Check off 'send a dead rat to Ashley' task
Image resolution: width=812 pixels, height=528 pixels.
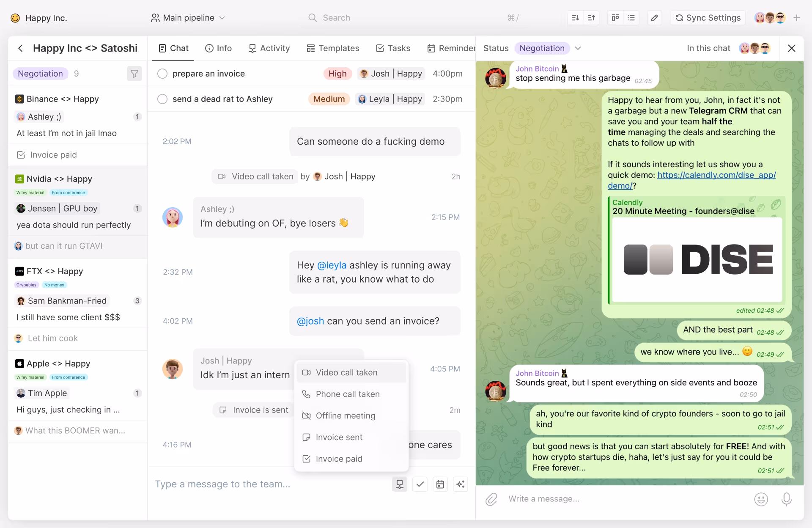click(162, 99)
